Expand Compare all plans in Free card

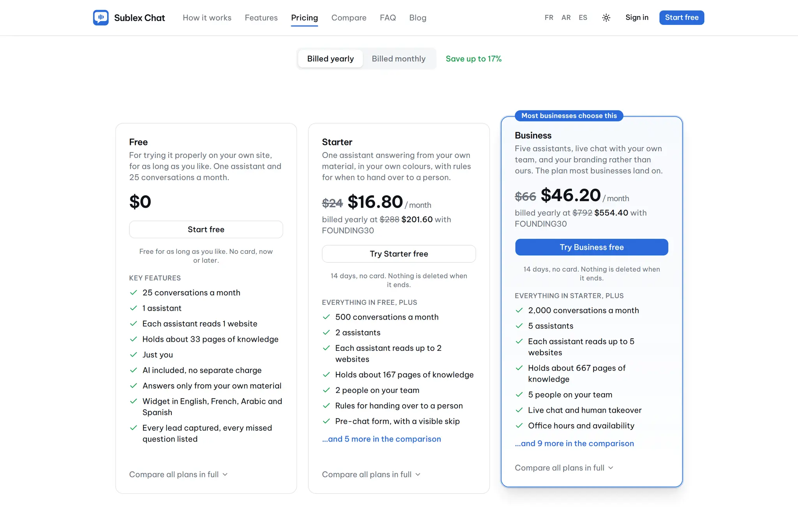click(178, 474)
